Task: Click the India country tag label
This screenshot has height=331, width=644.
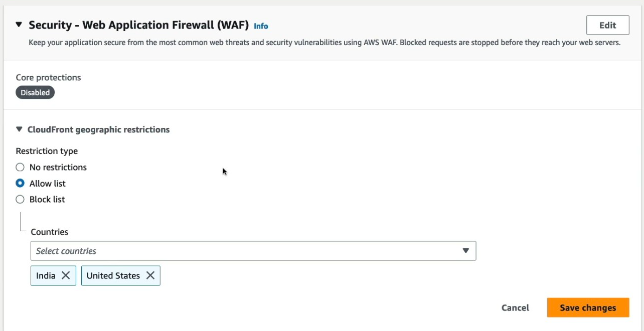Action: [46, 275]
